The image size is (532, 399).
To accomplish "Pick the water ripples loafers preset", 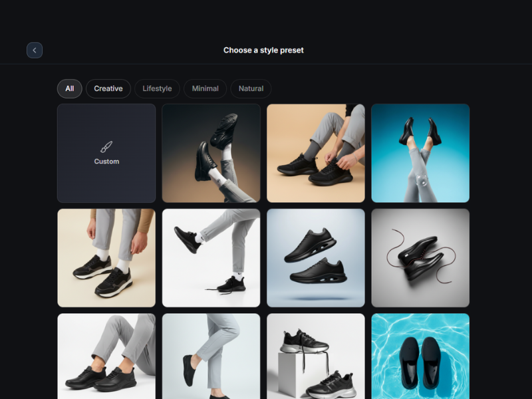I will 420,356.
